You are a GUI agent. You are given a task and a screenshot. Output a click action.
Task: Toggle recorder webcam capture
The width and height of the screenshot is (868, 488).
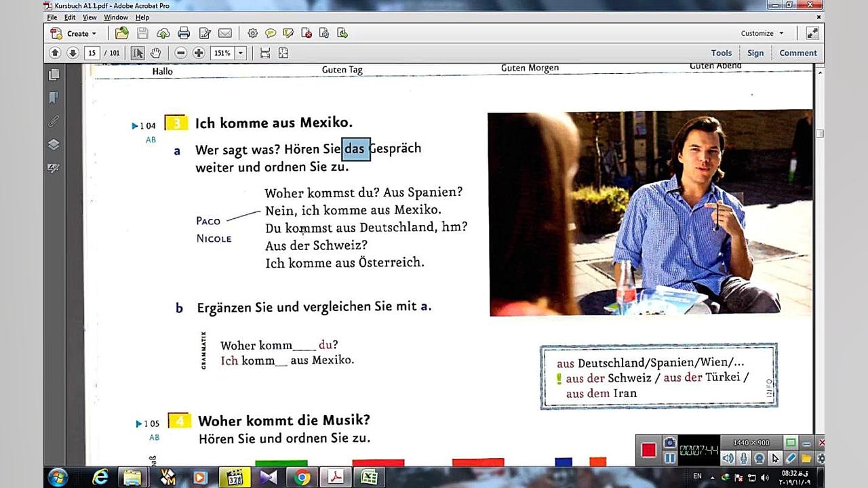pyautogui.click(x=759, y=458)
